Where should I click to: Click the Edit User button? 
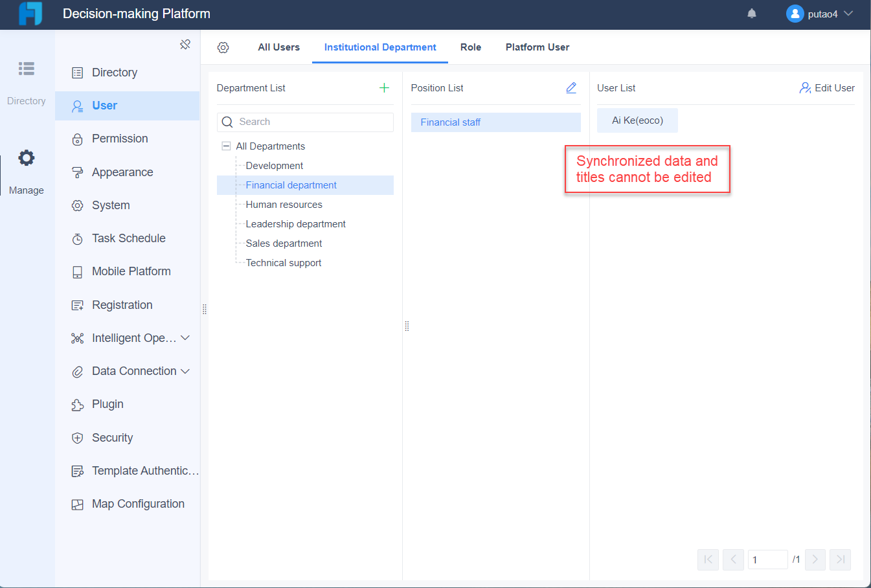click(827, 87)
